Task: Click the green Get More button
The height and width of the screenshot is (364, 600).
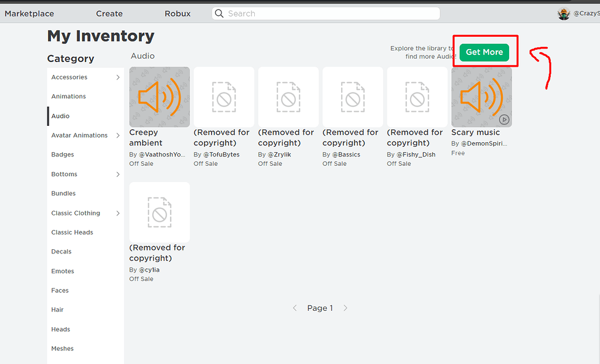Action: click(485, 53)
